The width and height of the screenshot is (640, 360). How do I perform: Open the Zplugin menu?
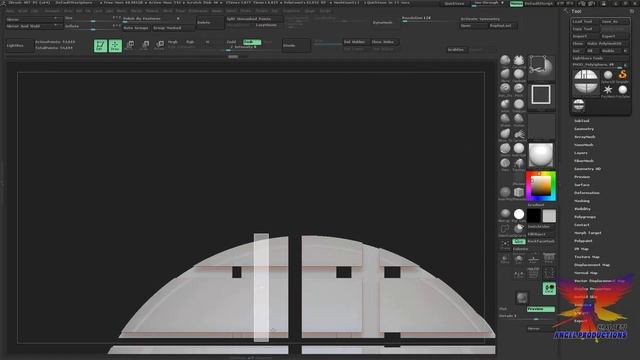click(x=310, y=11)
